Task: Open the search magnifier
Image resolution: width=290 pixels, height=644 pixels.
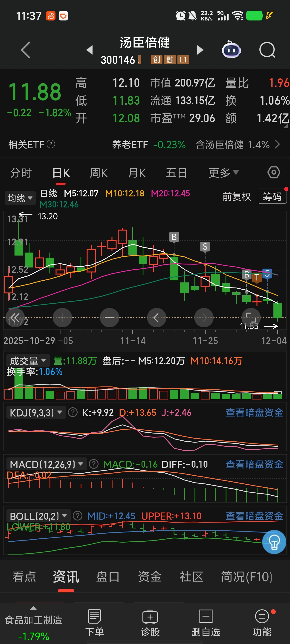Action: 267,50
